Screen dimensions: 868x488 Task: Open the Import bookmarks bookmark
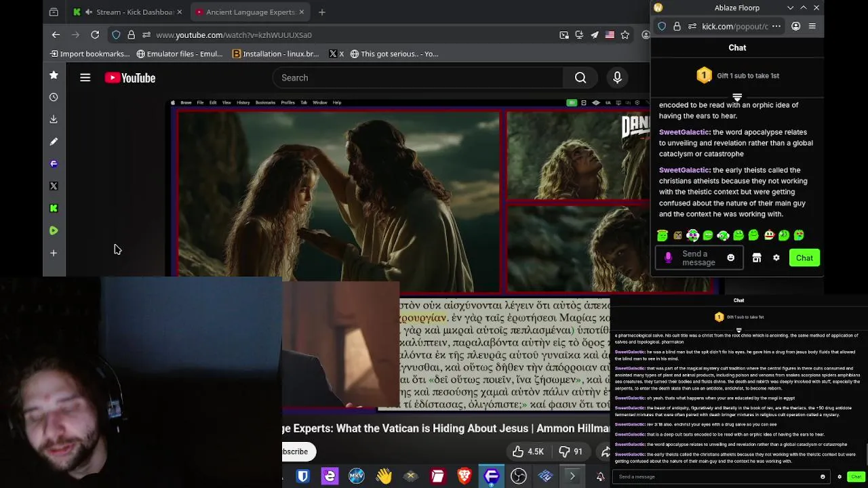click(x=90, y=54)
